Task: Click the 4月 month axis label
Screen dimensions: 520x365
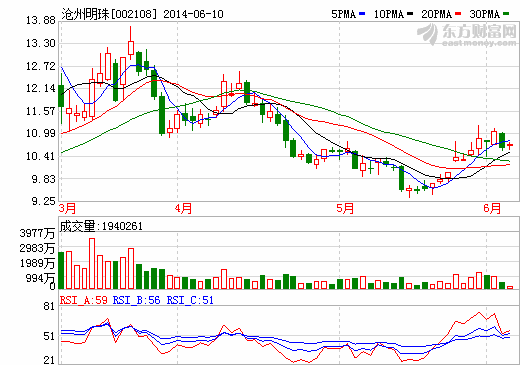Action: (183, 208)
